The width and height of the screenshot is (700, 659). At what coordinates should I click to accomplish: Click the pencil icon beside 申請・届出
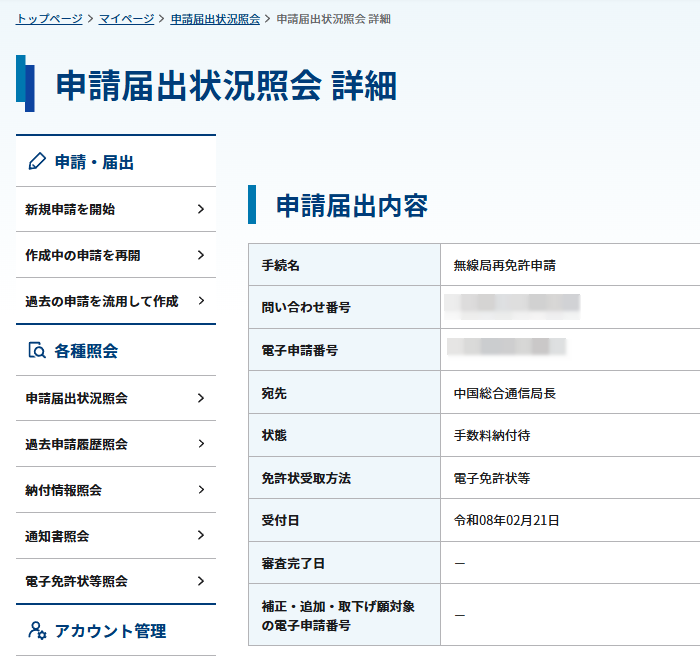(x=37, y=162)
